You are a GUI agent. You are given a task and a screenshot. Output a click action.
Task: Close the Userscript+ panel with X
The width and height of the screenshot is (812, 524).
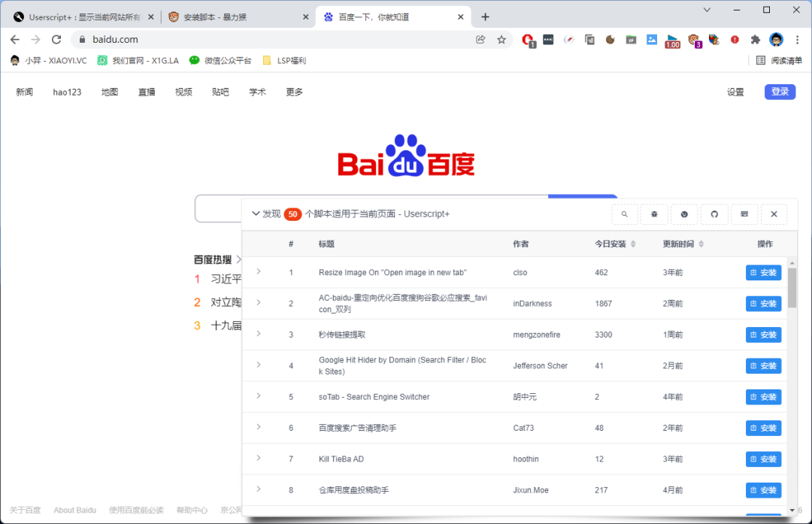tap(774, 214)
